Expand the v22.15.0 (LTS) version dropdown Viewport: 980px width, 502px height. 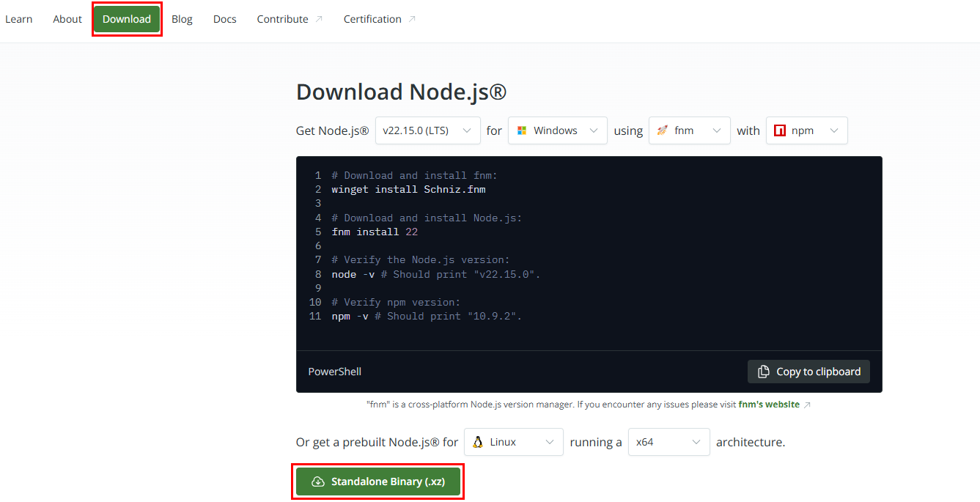pos(428,130)
